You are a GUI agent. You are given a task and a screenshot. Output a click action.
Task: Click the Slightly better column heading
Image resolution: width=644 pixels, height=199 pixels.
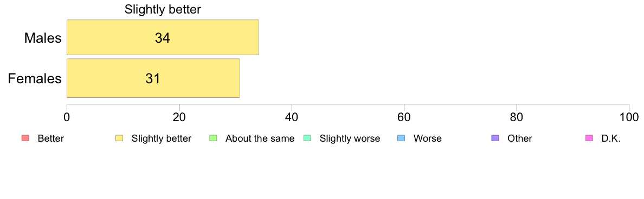click(163, 10)
